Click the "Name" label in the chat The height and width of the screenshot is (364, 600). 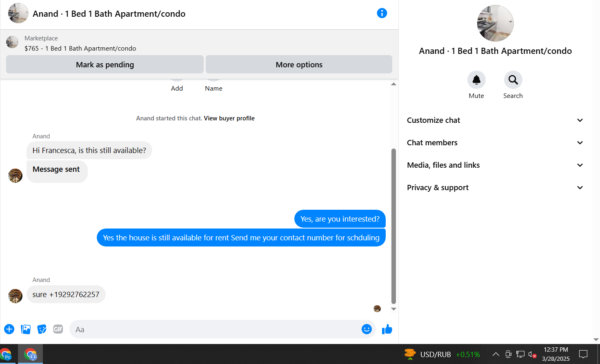(213, 89)
